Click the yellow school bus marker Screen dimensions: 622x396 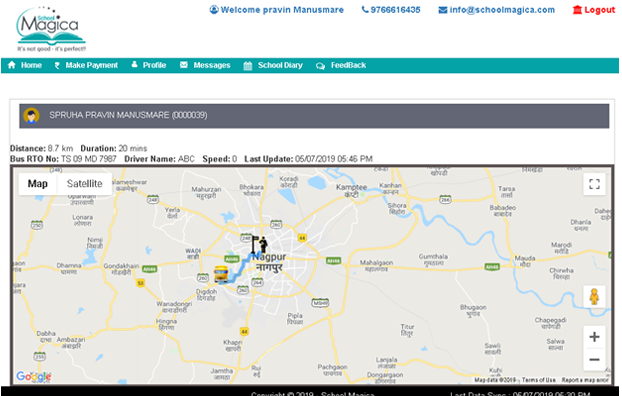coord(221,274)
